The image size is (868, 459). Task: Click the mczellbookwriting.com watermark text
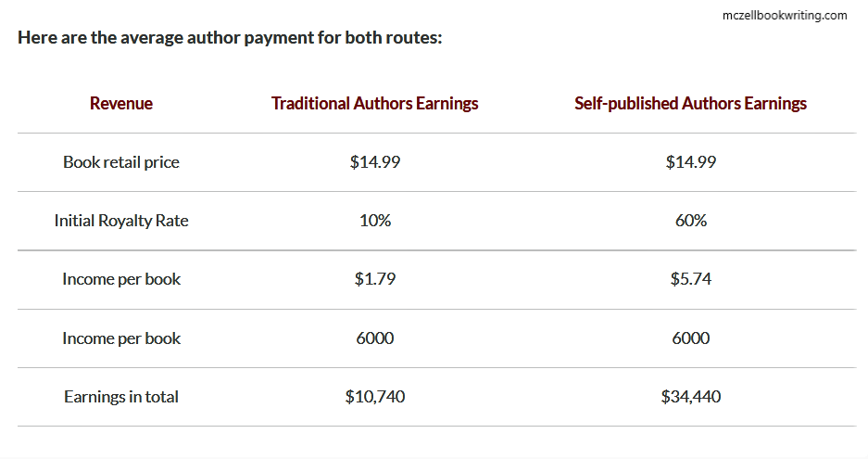point(785,16)
